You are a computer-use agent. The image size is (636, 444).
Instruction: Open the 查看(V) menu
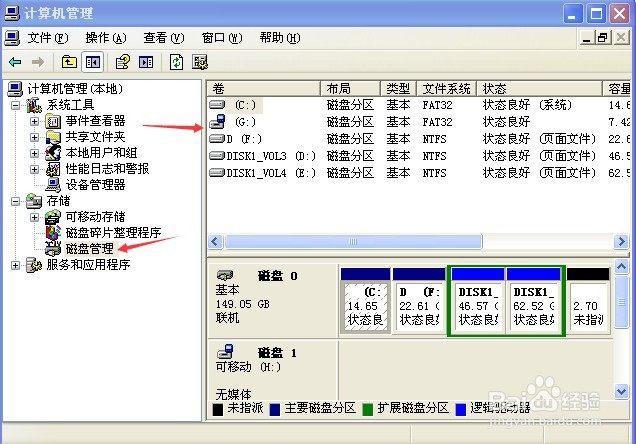(164, 38)
